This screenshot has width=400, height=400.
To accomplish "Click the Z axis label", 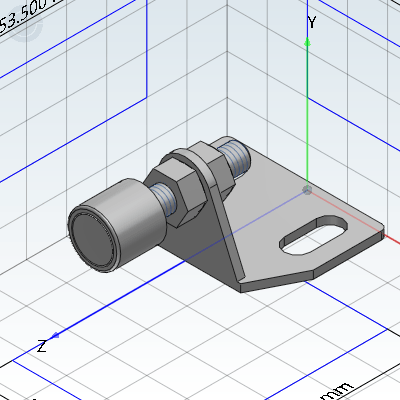I will (x=42, y=346).
